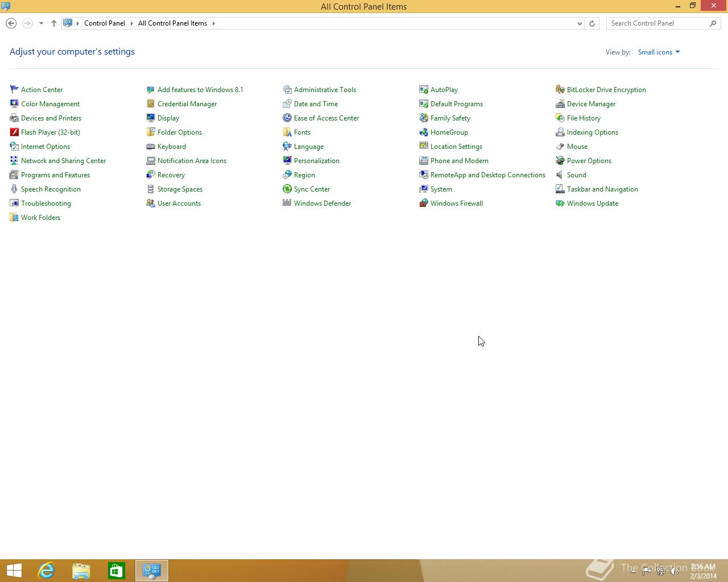Click the Sync Center green icon
Viewport: 728px width, 582px height.
(287, 189)
